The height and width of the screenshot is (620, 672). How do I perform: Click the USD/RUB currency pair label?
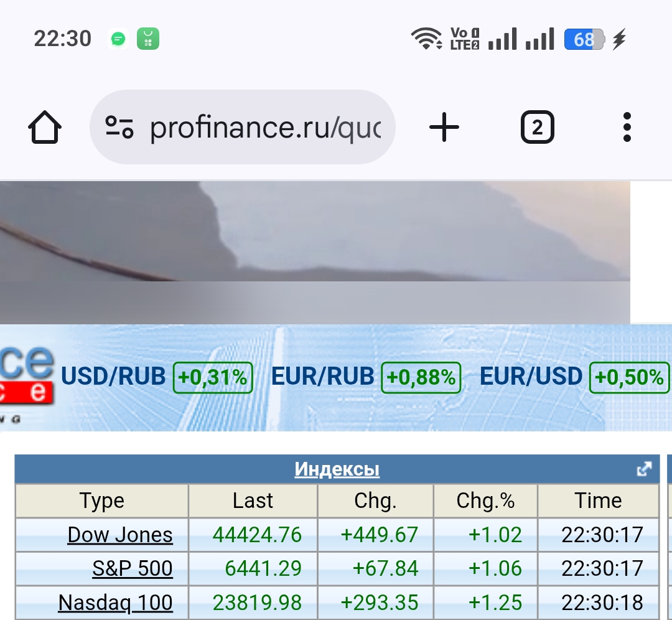113,377
